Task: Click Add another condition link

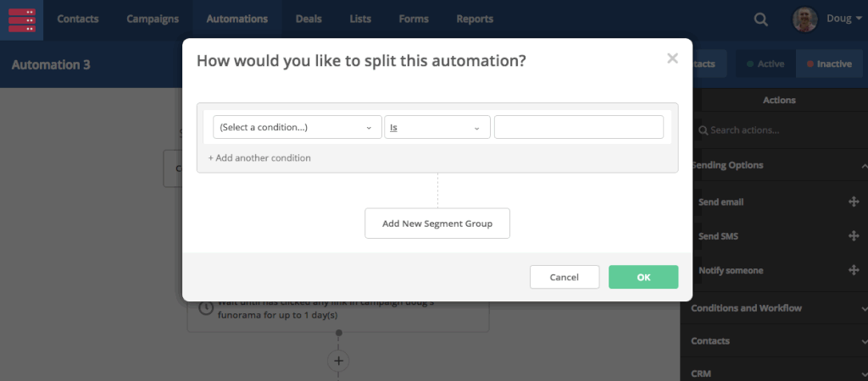Action: [x=259, y=157]
